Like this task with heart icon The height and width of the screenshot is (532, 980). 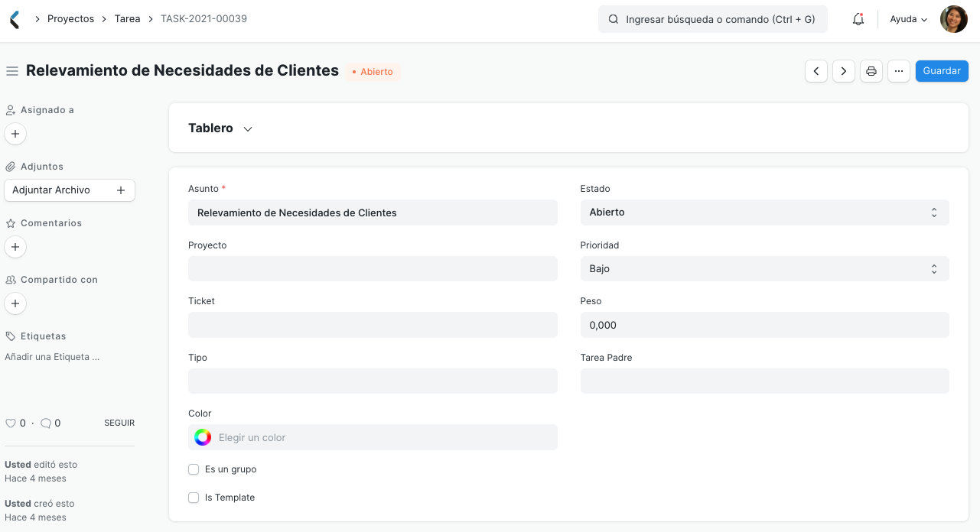(x=11, y=423)
